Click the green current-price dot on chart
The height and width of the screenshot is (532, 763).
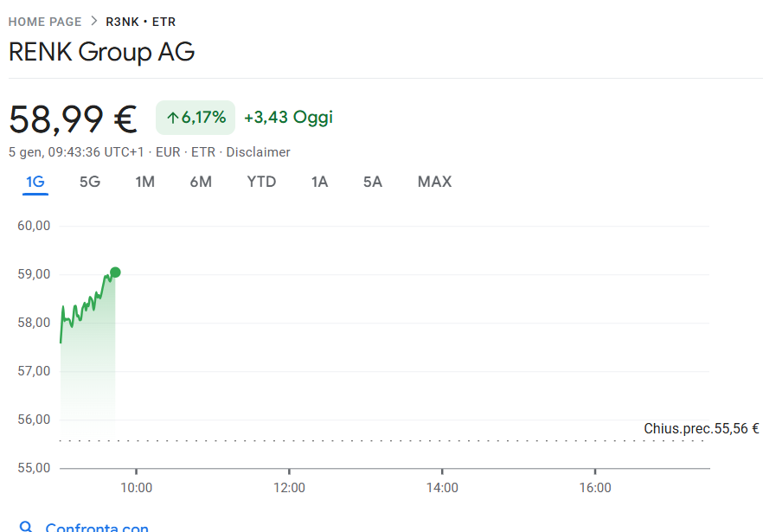[x=115, y=272]
